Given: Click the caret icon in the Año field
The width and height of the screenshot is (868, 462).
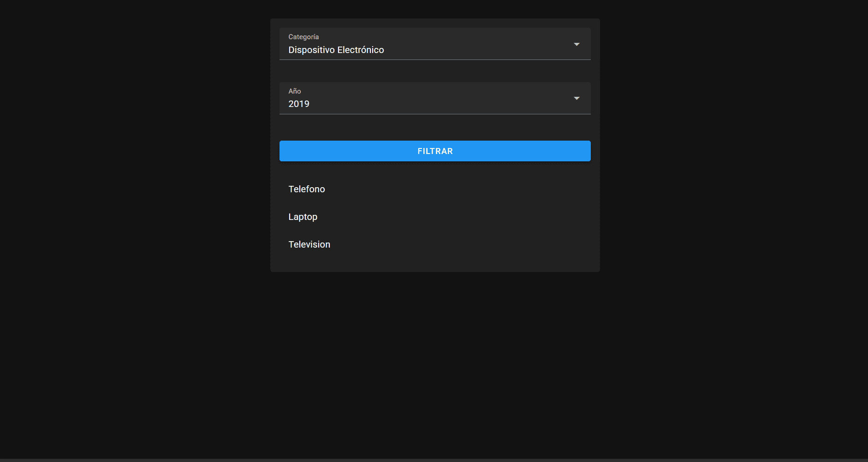Looking at the screenshot, I should [x=577, y=98].
